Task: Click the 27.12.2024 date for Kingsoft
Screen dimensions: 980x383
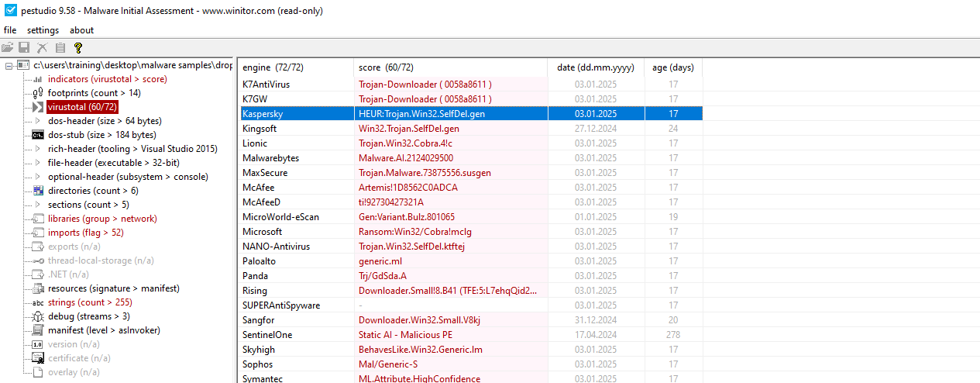Action: pos(596,129)
